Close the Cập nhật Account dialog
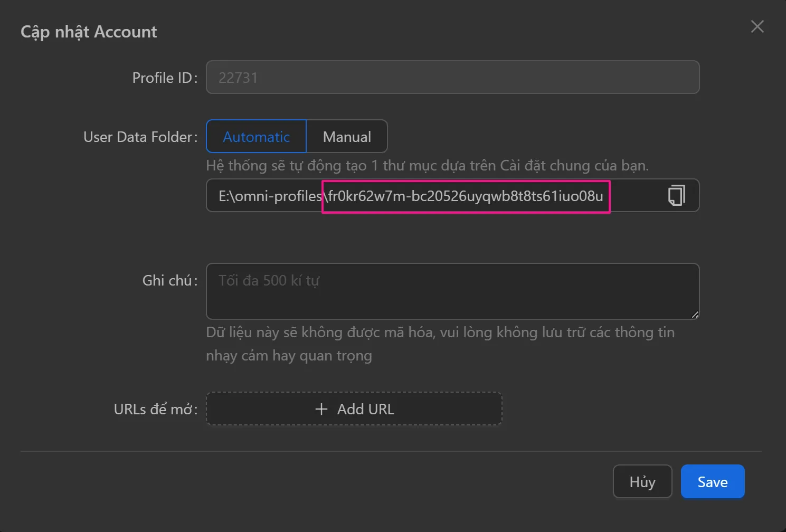Viewport: 786px width, 532px height. tap(757, 26)
